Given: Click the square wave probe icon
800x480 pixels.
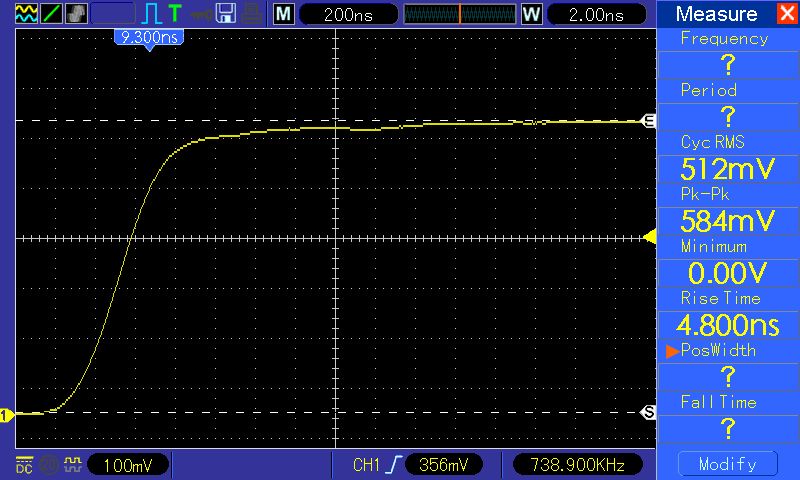Looking at the screenshot, I should [73, 464].
